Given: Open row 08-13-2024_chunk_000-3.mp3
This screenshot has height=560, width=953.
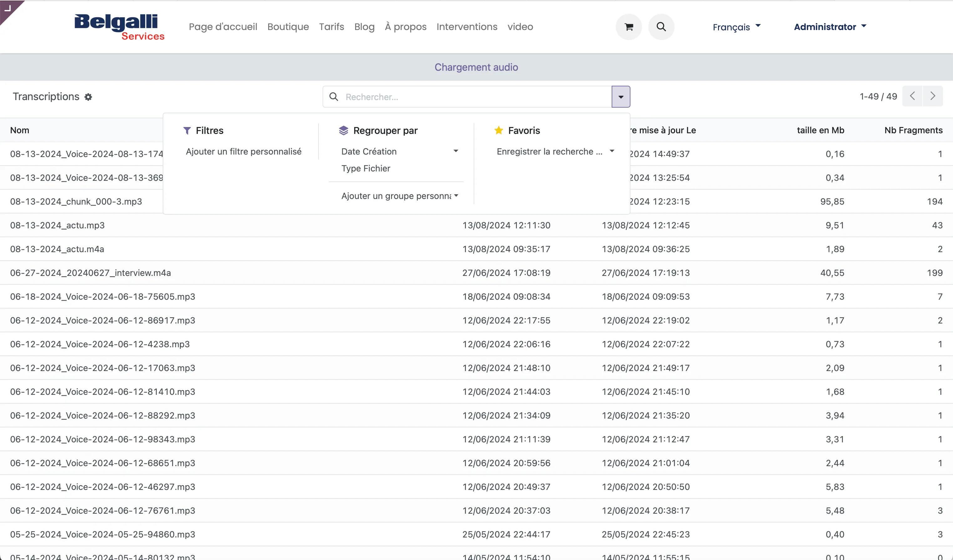Looking at the screenshot, I should tap(476, 201).
